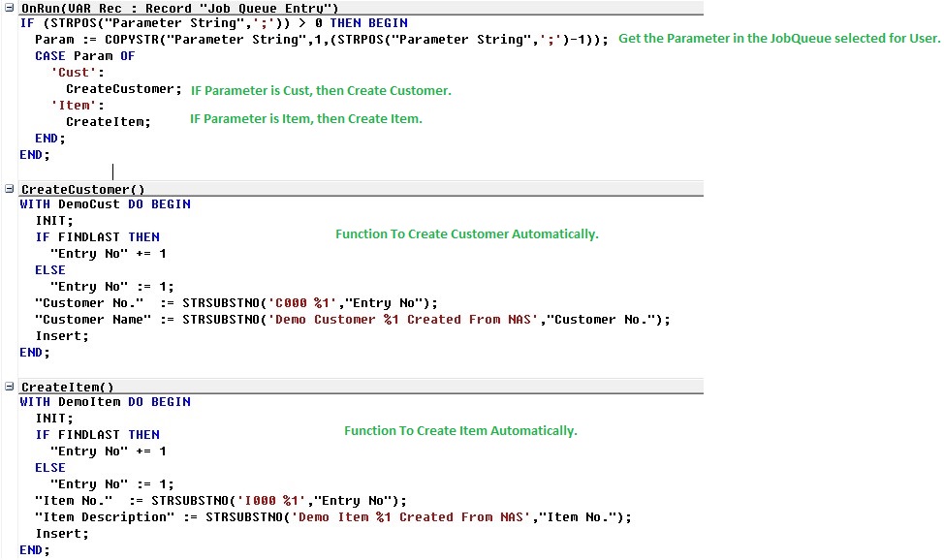Click the Function To Create Item Automatically comment
The width and height of the screenshot is (944, 560).
point(460,430)
